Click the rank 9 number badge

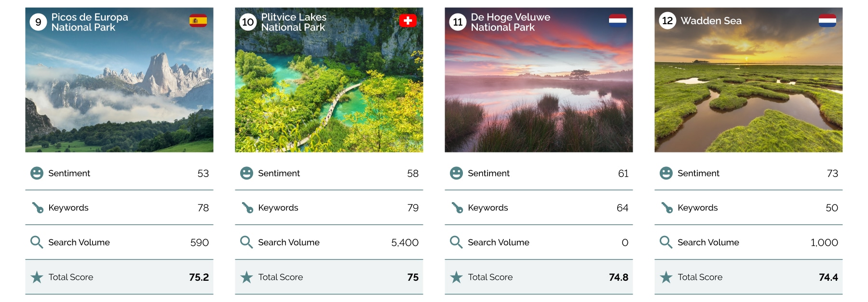pos(38,22)
